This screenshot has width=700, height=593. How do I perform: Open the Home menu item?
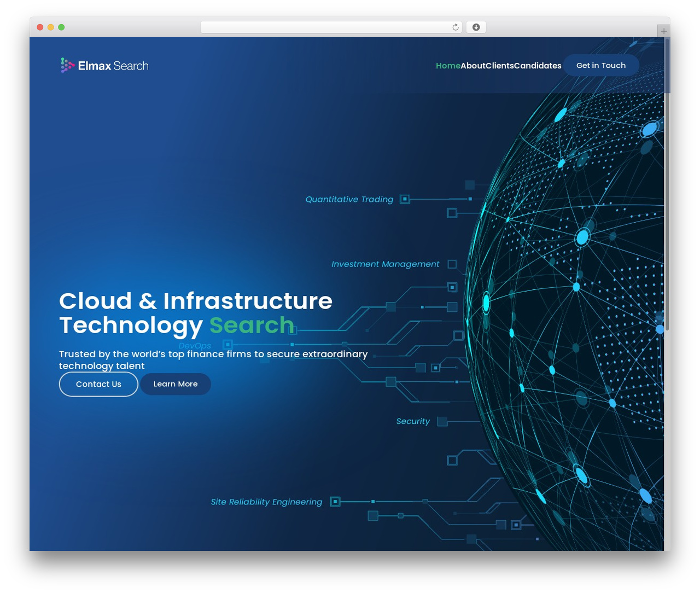(x=448, y=66)
